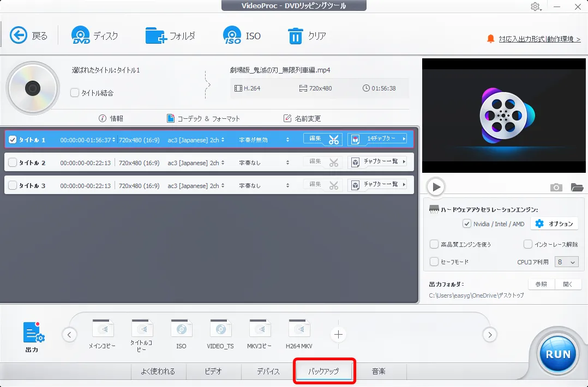Viewport: 588px width, 387px height.
Task: Open output folder with 開く
Action: pos(568,285)
